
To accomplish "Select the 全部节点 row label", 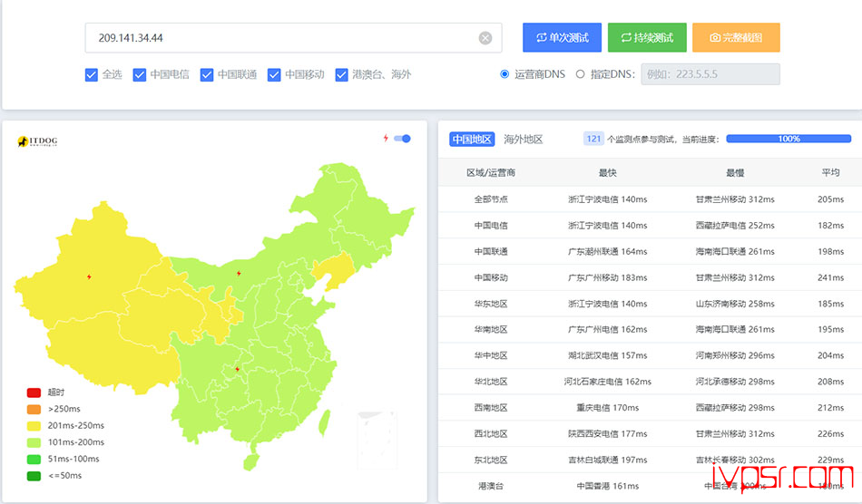I will point(491,199).
